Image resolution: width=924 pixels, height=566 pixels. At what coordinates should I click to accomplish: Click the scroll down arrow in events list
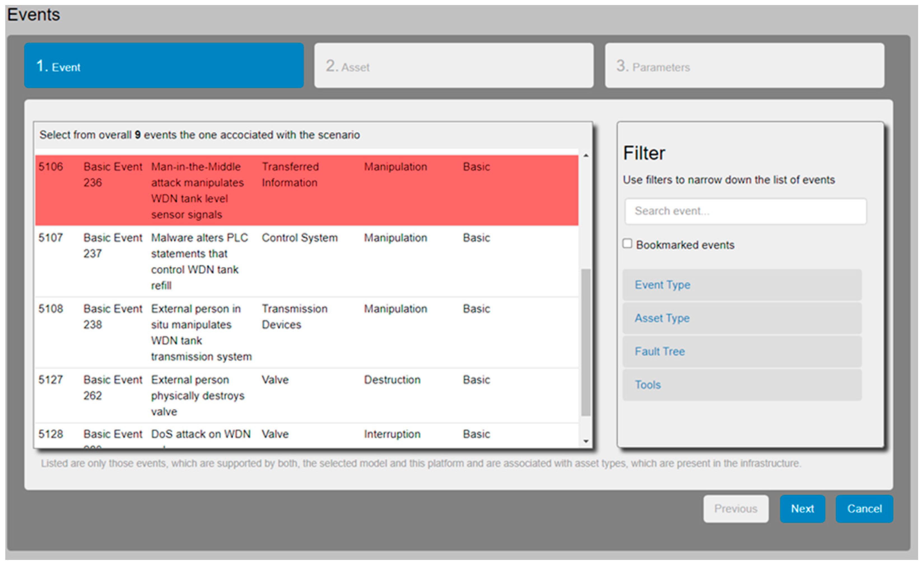(x=586, y=442)
